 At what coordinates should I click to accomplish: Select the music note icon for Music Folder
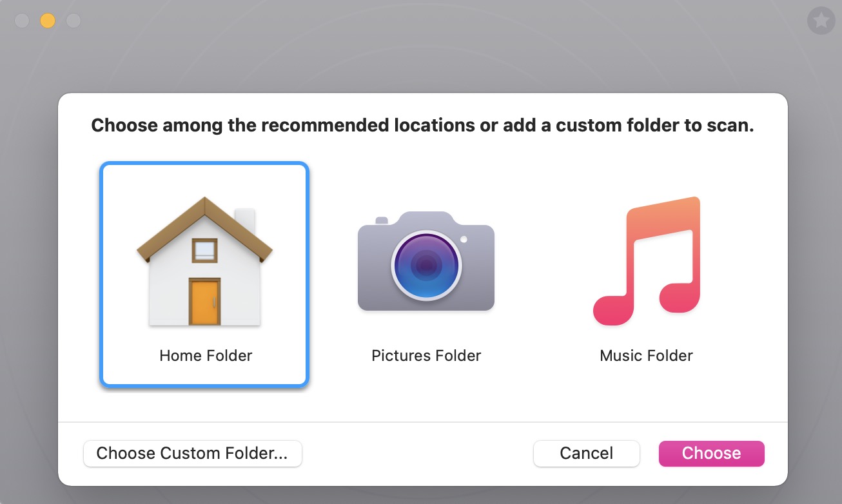647,261
